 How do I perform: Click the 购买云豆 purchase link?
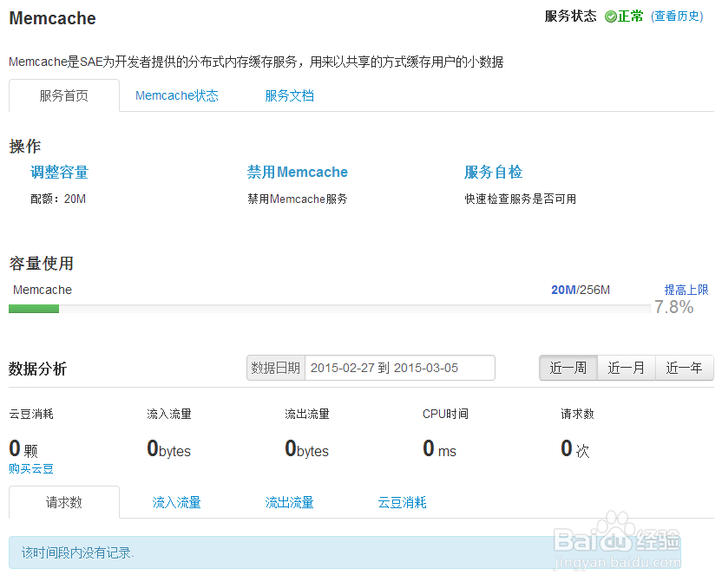[31, 469]
